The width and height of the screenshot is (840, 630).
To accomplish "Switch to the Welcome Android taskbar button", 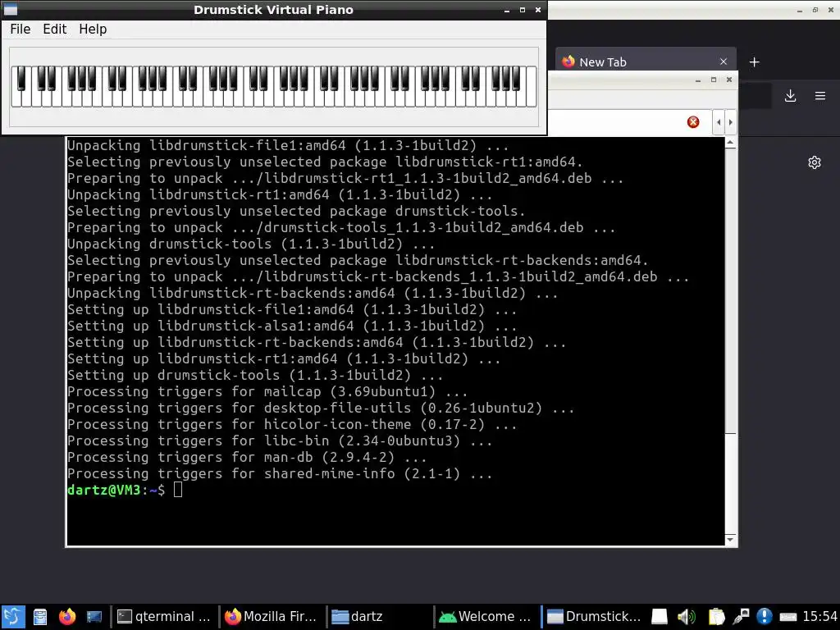I will [486, 617].
